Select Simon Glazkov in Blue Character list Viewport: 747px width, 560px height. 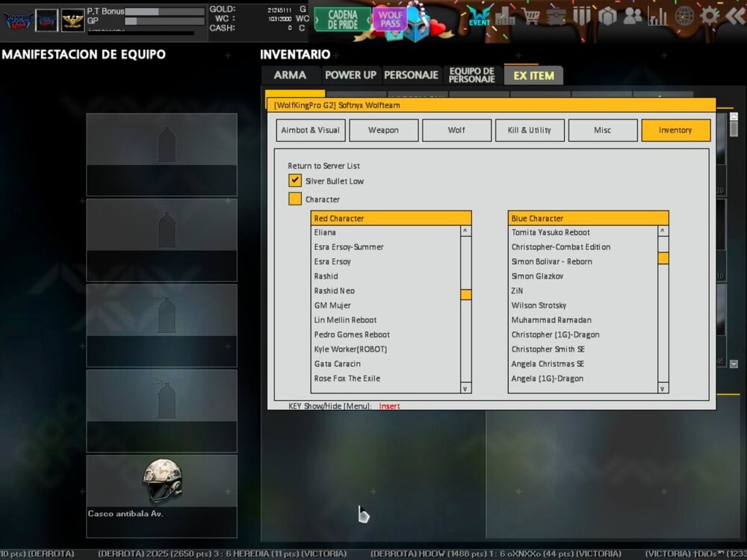point(537,276)
